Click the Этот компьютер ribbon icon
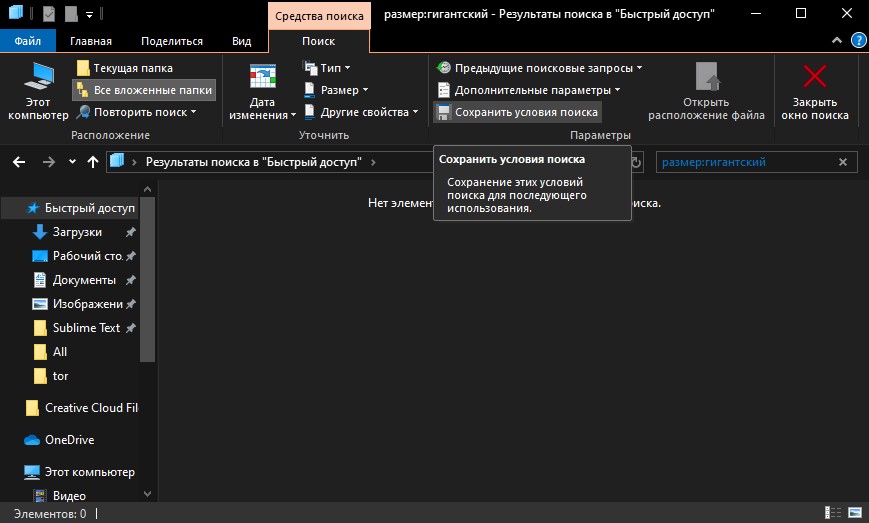This screenshot has width=869, height=523. [x=38, y=90]
